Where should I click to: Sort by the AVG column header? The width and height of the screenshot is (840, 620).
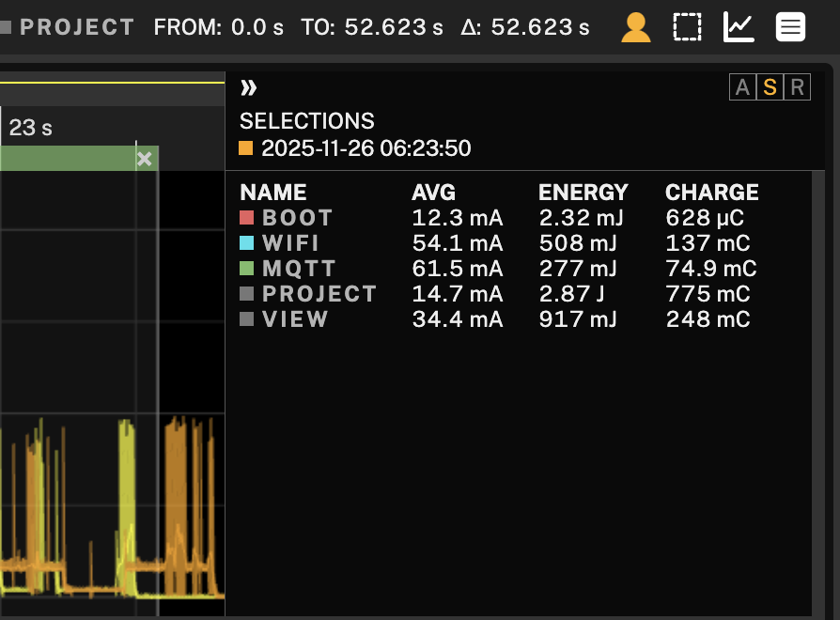[x=433, y=193]
